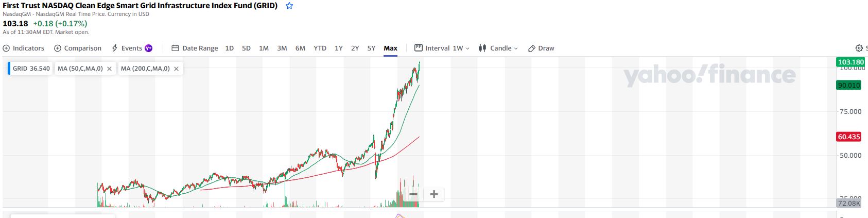This screenshot has height=218, width=868.
Task: Zoom in the chart with plus button
Action: tap(434, 194)
